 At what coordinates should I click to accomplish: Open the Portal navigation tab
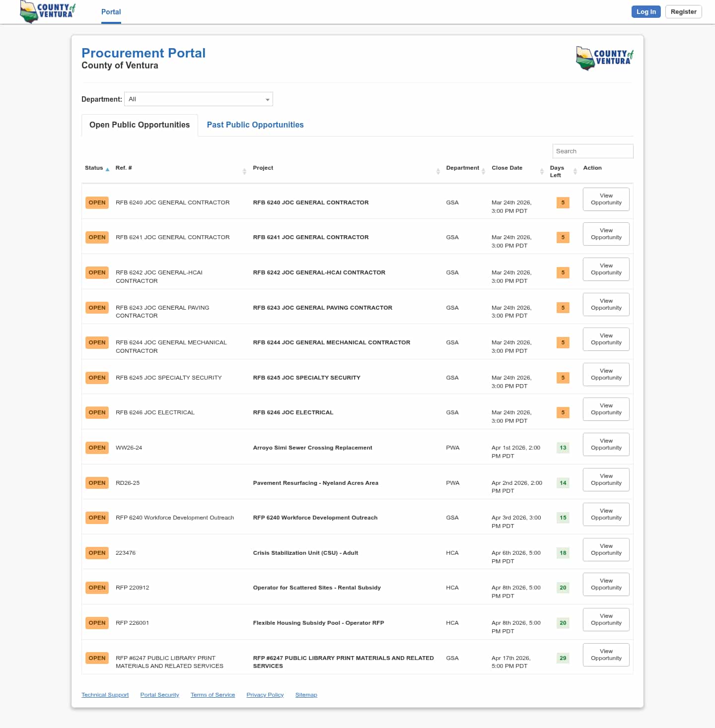(x=111, y=12)
